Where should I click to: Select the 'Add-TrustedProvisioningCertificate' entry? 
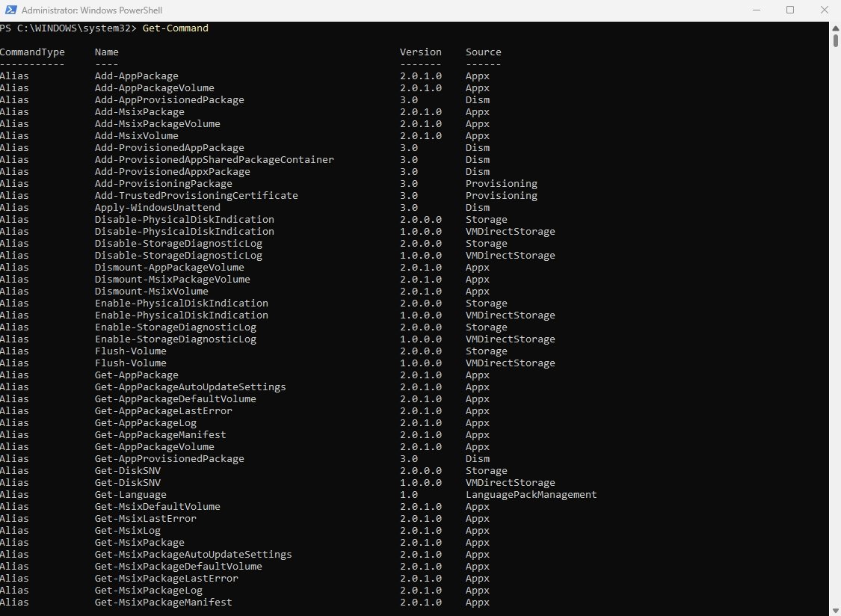197,196
